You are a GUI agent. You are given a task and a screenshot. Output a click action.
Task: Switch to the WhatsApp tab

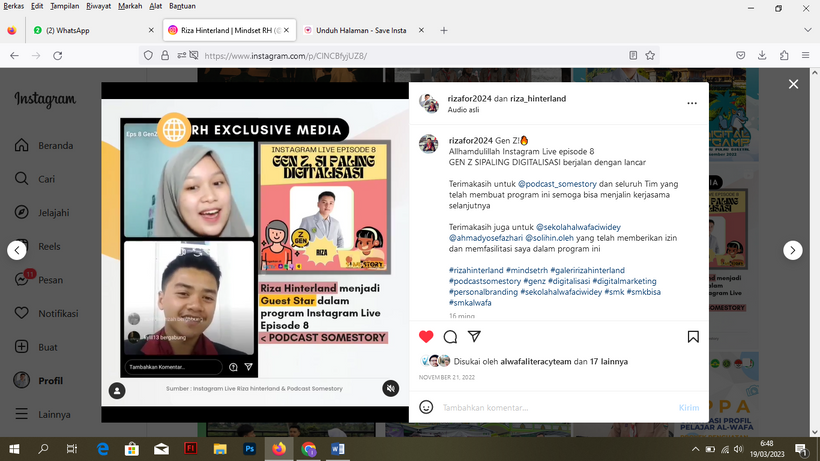point(65,31)
